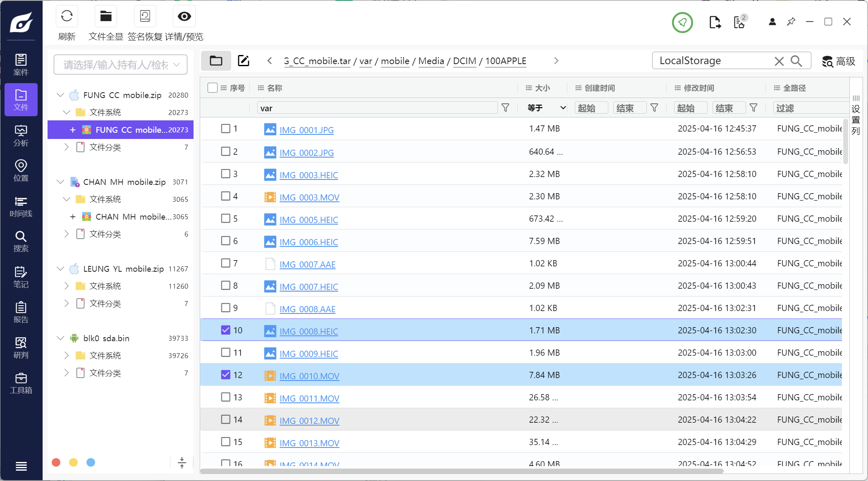Image resolution: width=868 pixels, height=481 pixels.
Task: Open 签名恢复 signature recovery tool
Action: (x=145, y=17)
